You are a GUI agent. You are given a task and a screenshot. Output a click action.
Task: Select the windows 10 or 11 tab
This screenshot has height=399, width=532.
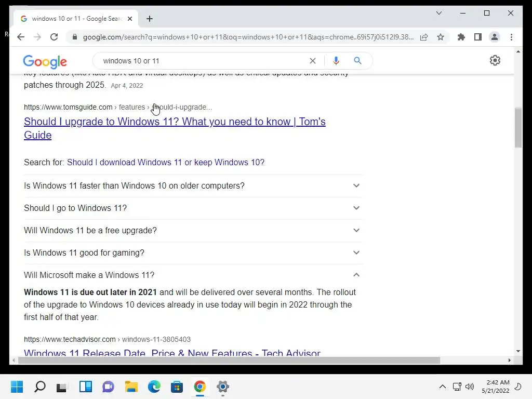pos(76,19)
